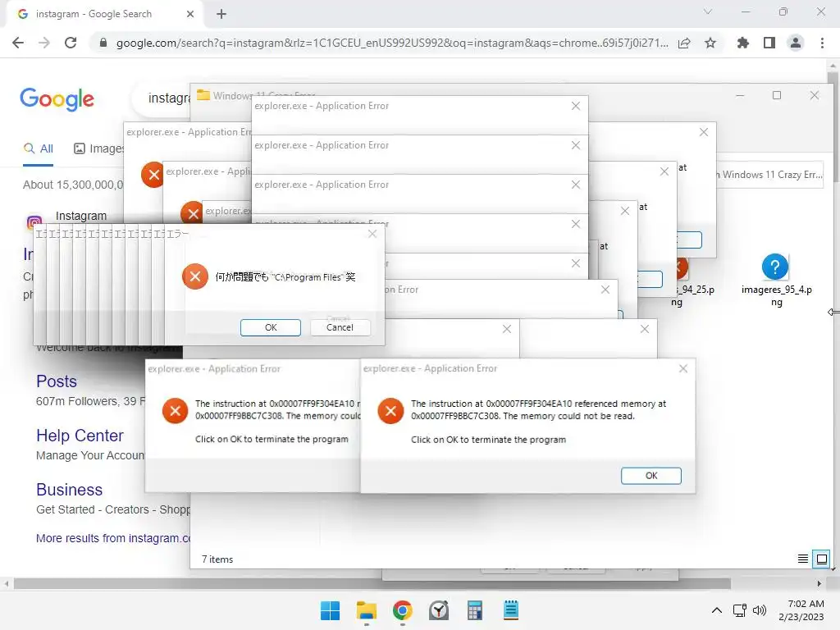Open imageres_95_4.png file
Image resolution: width=840 pixels, height=630 pixels.
776,281
